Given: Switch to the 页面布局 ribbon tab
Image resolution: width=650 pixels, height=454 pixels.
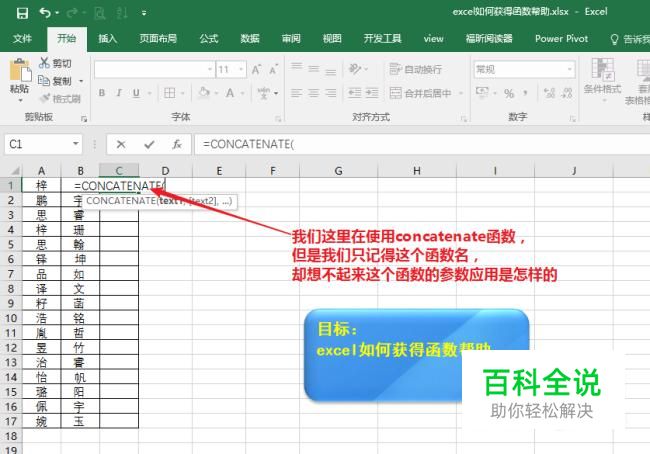Looking at the screenshot, I should point(158,39).
